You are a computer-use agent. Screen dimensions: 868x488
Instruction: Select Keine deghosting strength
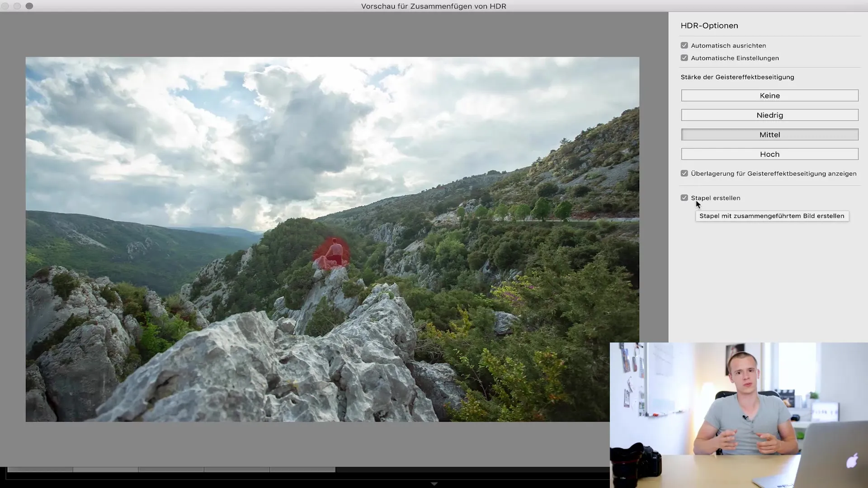pyautogui.click(x=769, y=95)
